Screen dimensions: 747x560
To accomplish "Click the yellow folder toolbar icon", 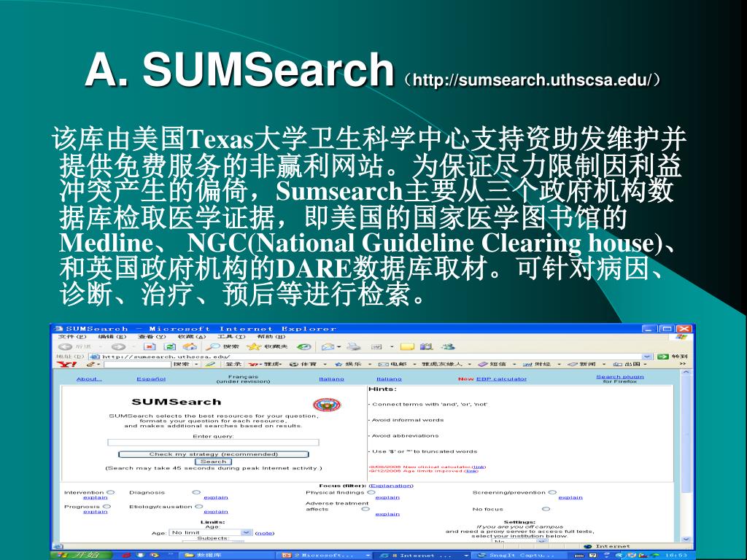I will [407, 346].
